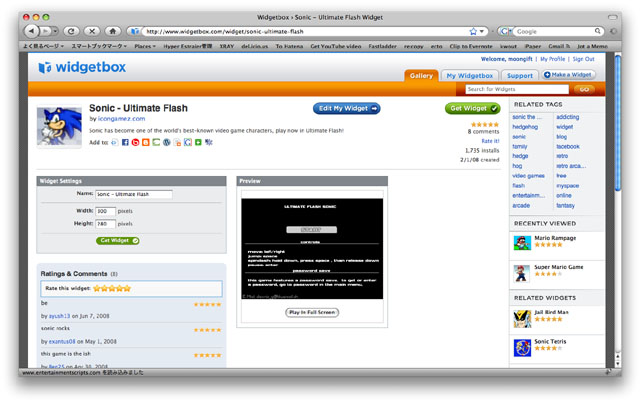Click the green arrow Add to icon
The width and height of the screenshot is (640, 402).
[198, 142]
